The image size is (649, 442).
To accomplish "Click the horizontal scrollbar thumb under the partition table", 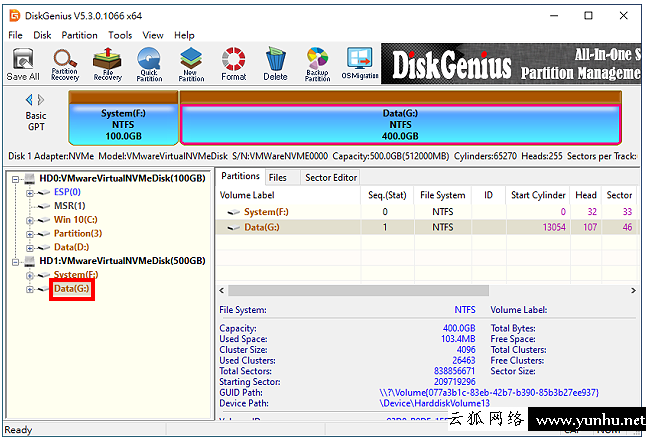I will point(358,291).
